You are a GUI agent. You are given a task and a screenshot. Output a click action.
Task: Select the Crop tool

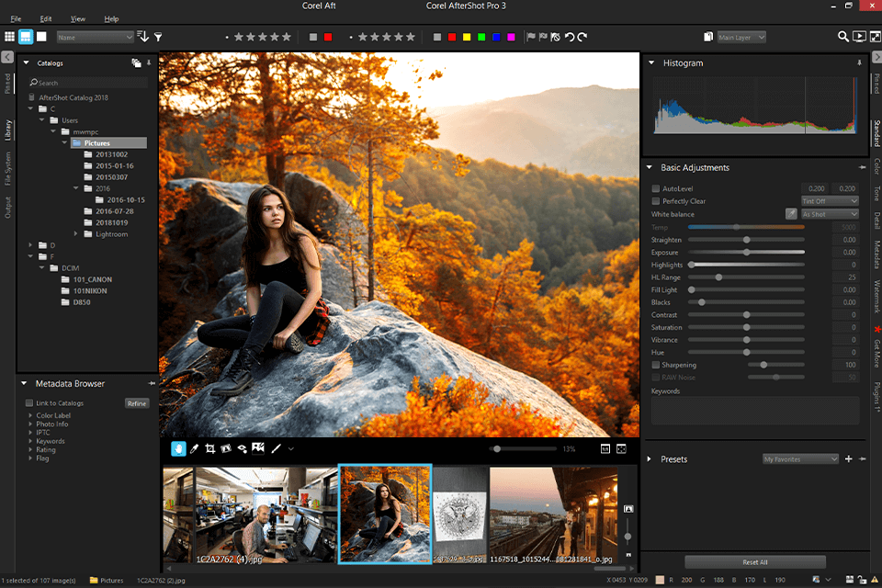(209, 448)
